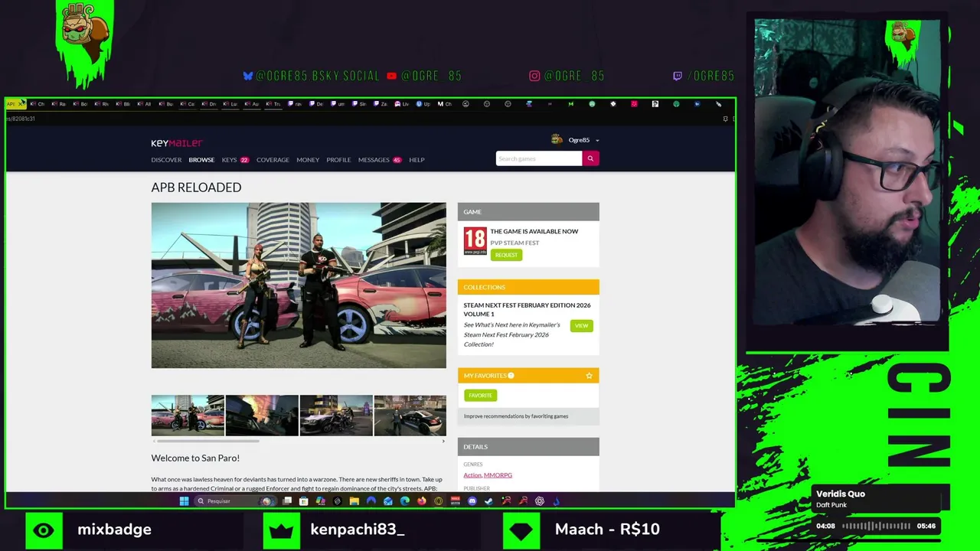Viewport: 980px width, 551px height.
Task: Select third thumbnail with motorcycle scene
Action: 336,416
